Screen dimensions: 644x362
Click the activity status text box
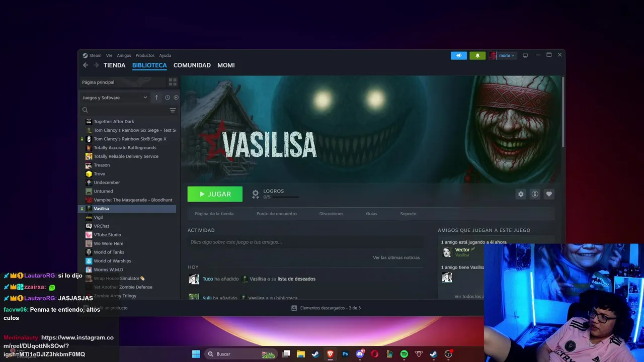click(305, 242)
